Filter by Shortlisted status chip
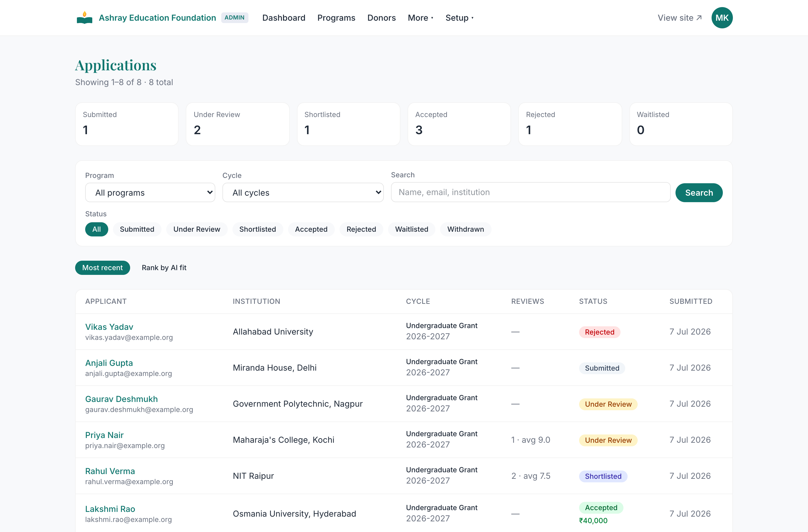 click(x=257, y=229)
